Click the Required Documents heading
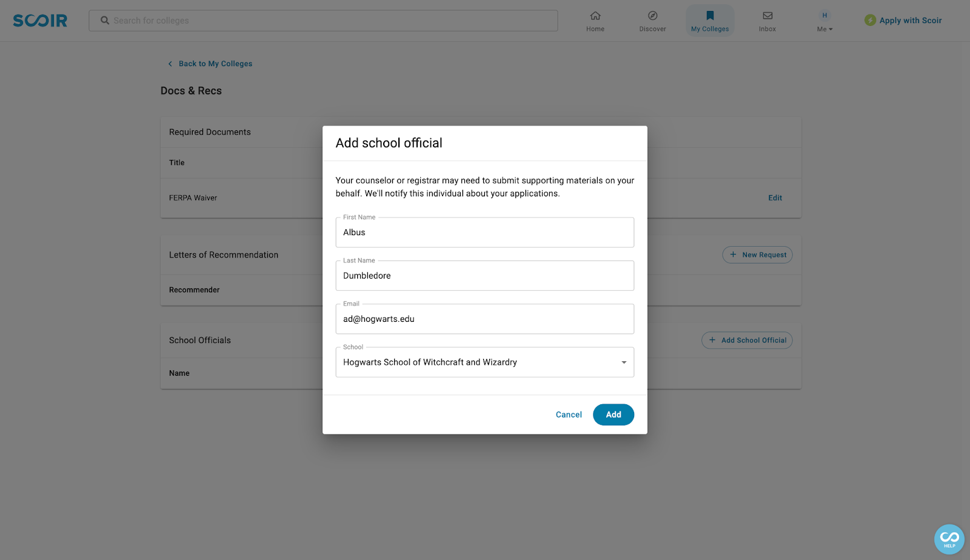970x560 pixels. click(210, 132)
